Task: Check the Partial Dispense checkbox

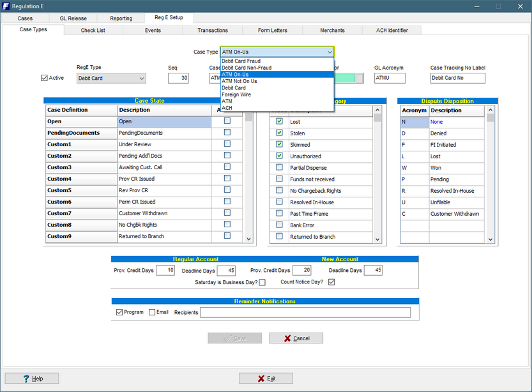Action: 279,167
